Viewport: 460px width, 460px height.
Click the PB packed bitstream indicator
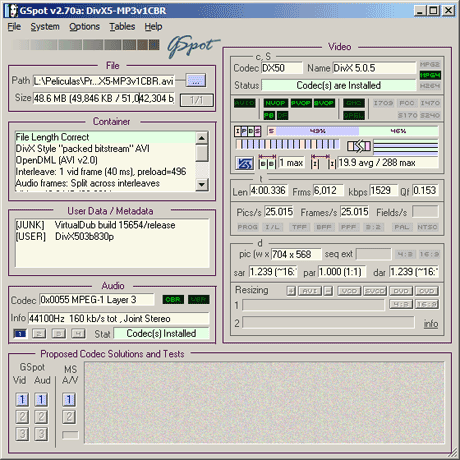coord(269,115)
